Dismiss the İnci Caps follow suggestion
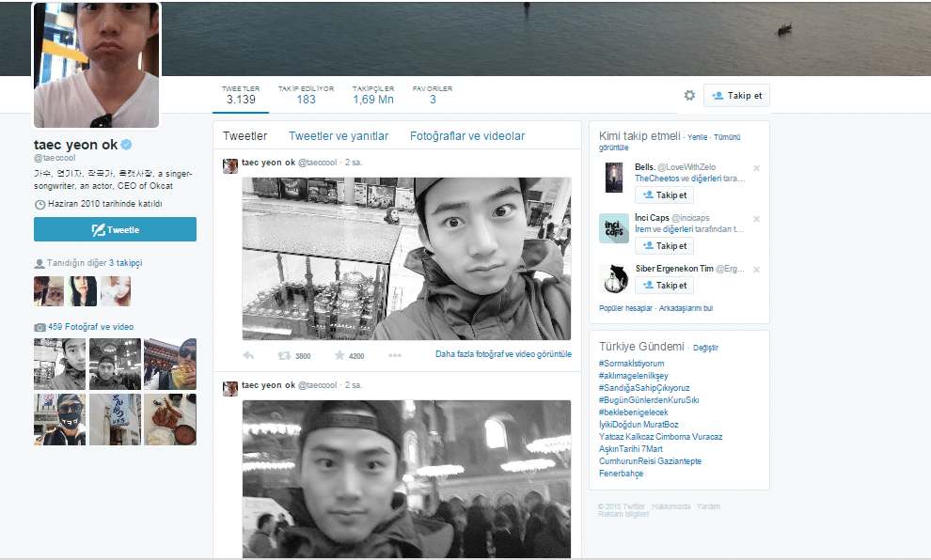 [x=756, y=219]
